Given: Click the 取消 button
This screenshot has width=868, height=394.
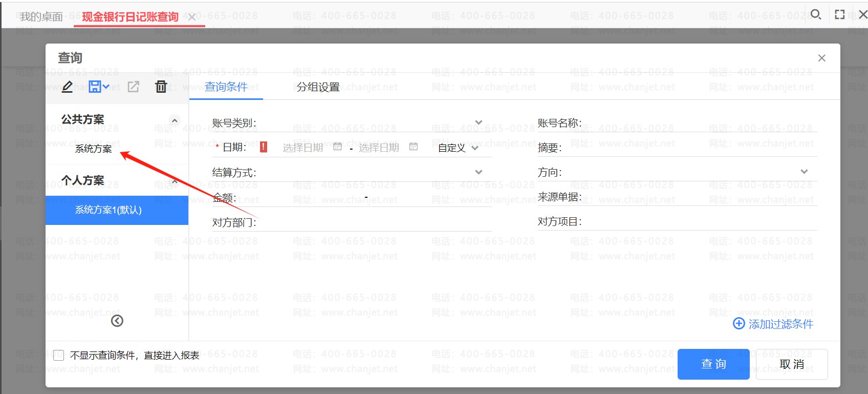Looking at the screenshot, I should (x=792, y=364).
